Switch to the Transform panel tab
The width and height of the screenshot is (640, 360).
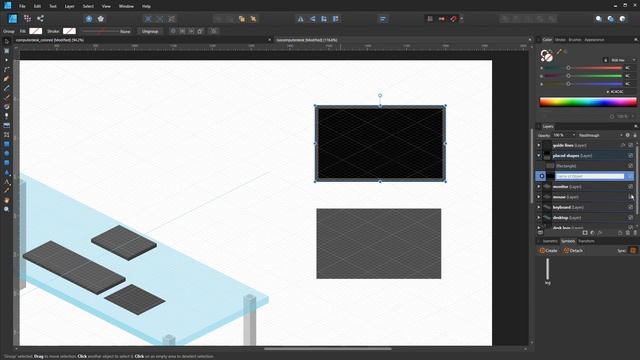click(586, 241)
